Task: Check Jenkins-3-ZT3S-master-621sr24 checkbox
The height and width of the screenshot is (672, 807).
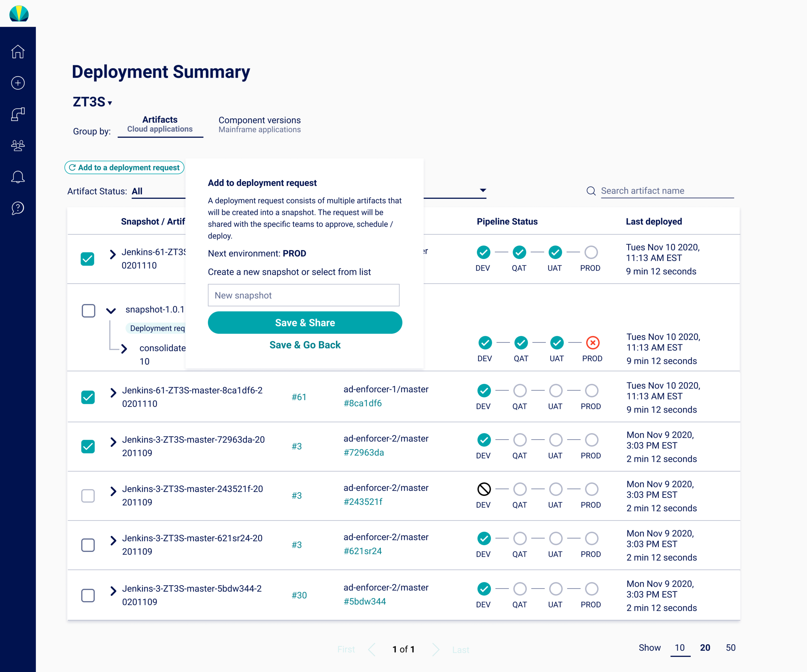Action: click(88, 545)
